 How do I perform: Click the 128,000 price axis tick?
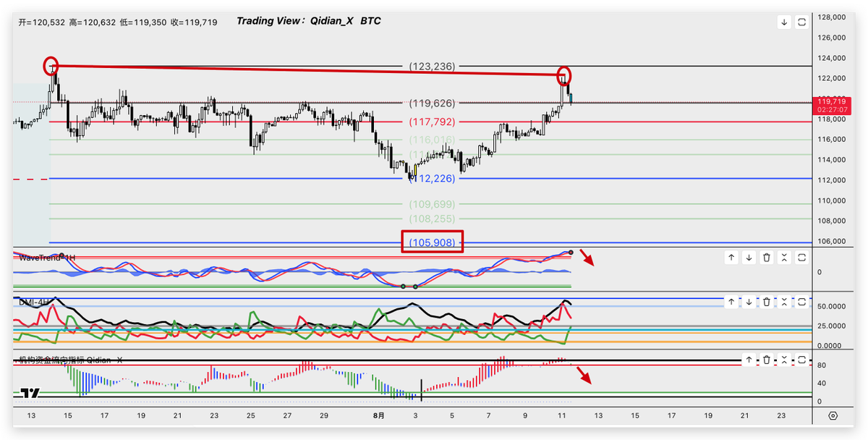coord(832,17)
